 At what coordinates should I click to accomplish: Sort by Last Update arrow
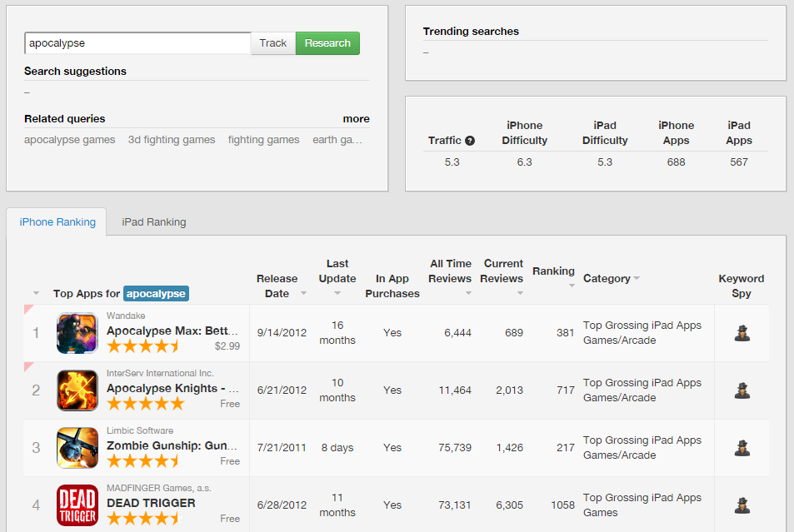pyautogui.click(x=337, y=293)
